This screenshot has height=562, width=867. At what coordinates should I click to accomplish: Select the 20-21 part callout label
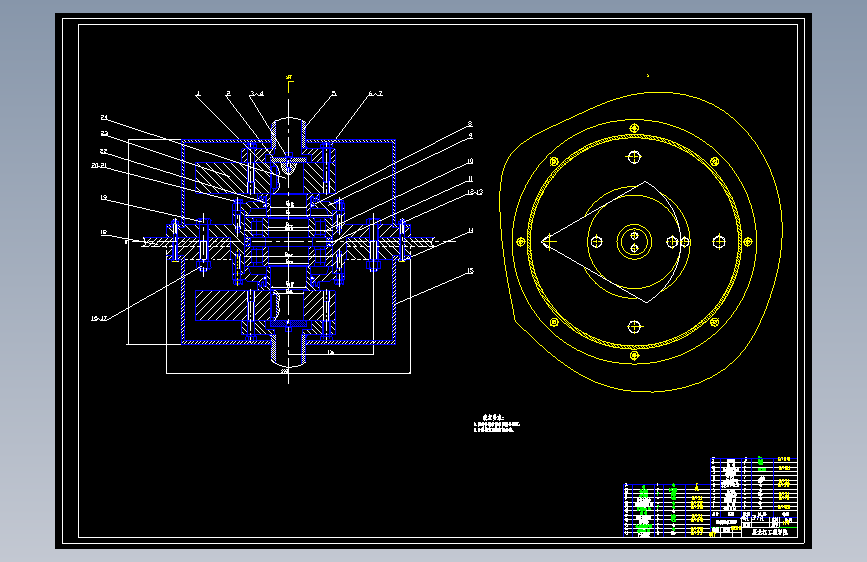pos(99,165)
